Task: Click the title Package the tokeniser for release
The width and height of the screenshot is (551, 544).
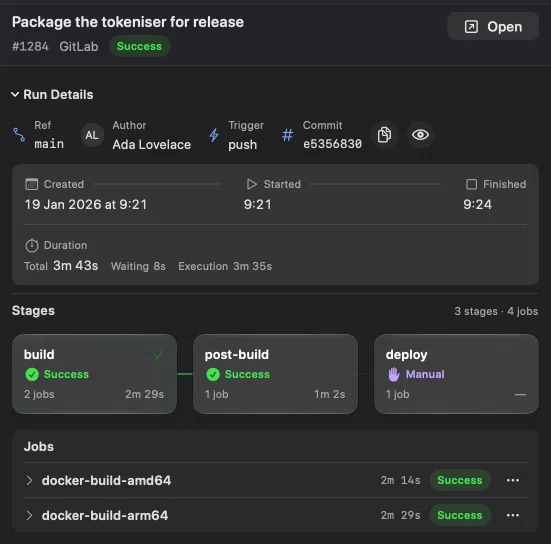Action: pyautogui.click(x=128, y=22)
